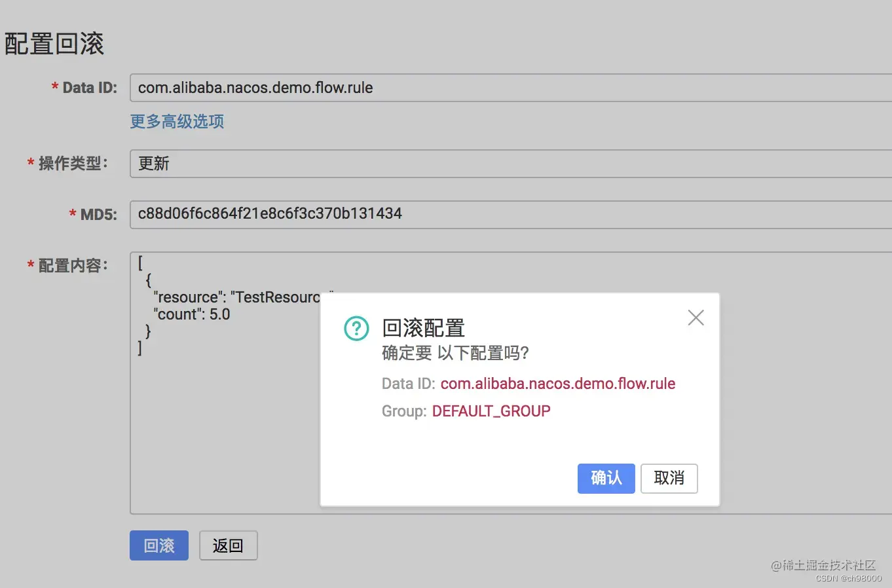Click the question mark icon in rollback dialog
This screenshot has width=892, height=588.
pos(356,328)
